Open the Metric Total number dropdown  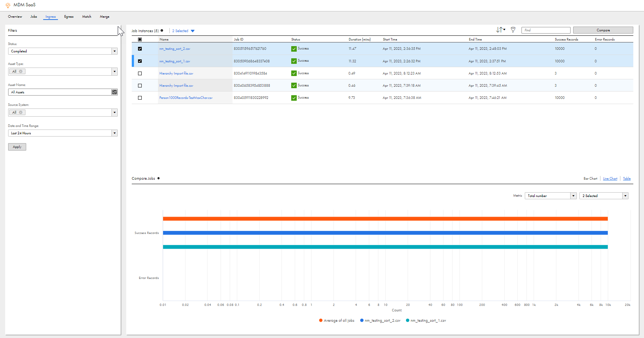point(551,196)
